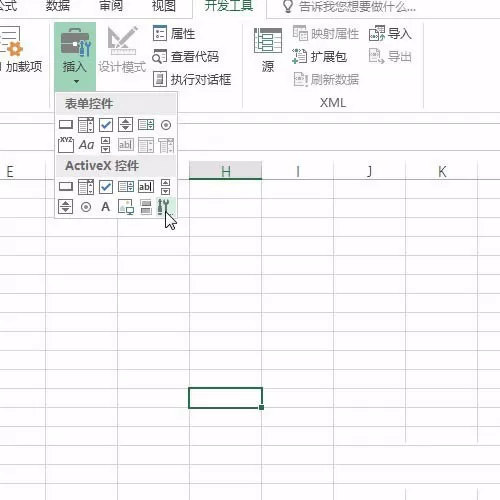Open the 加载项 add-ins button
The image size is (500, 500).
click(21, 50)
